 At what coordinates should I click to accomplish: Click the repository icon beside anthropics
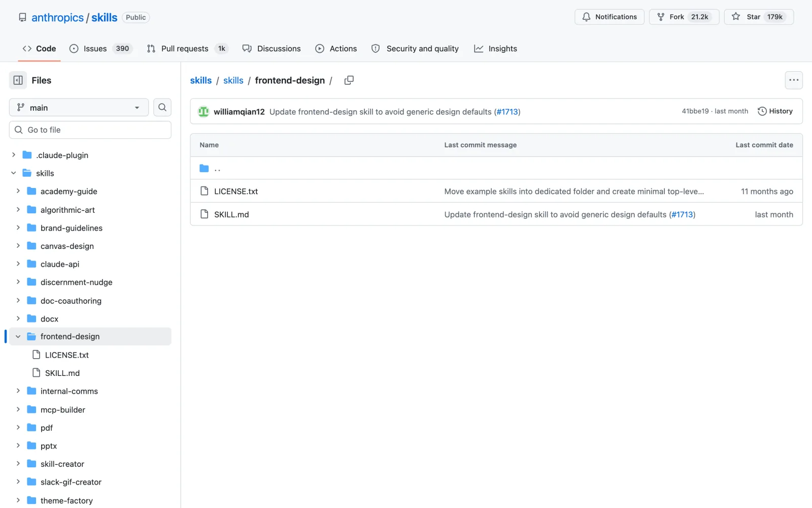[x=22, y=17]
